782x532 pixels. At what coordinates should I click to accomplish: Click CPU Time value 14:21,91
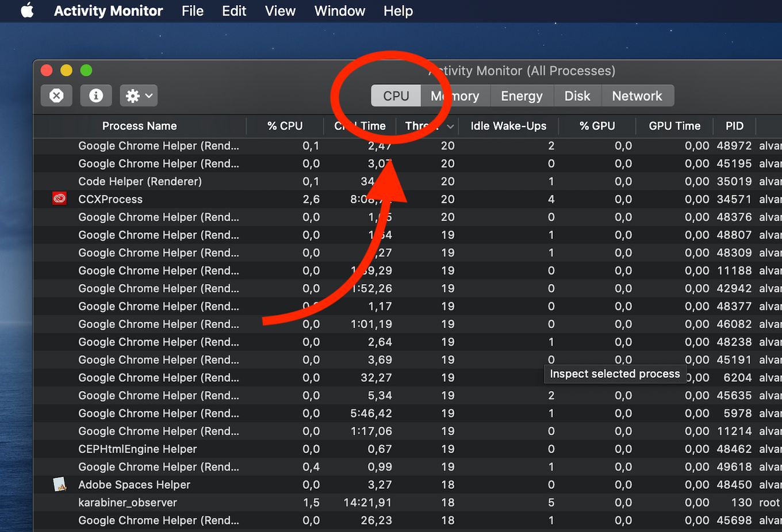point(368,502)
